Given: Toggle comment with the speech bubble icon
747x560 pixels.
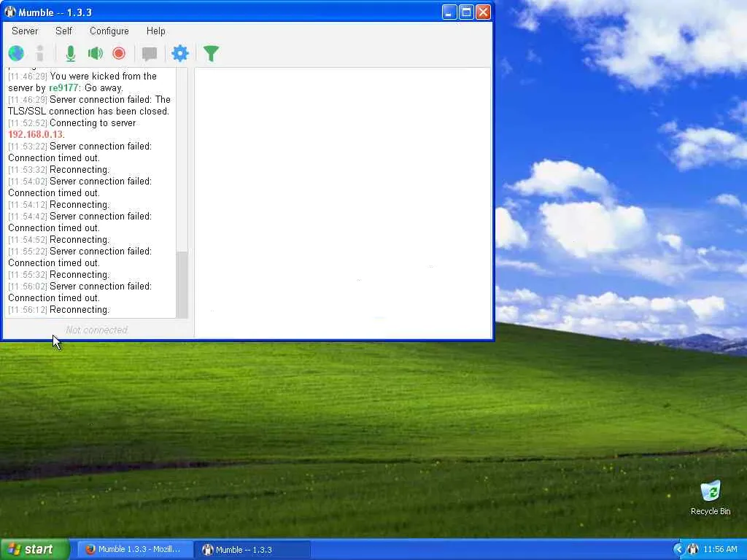Looking at the screenshot, I should point(150,53).
